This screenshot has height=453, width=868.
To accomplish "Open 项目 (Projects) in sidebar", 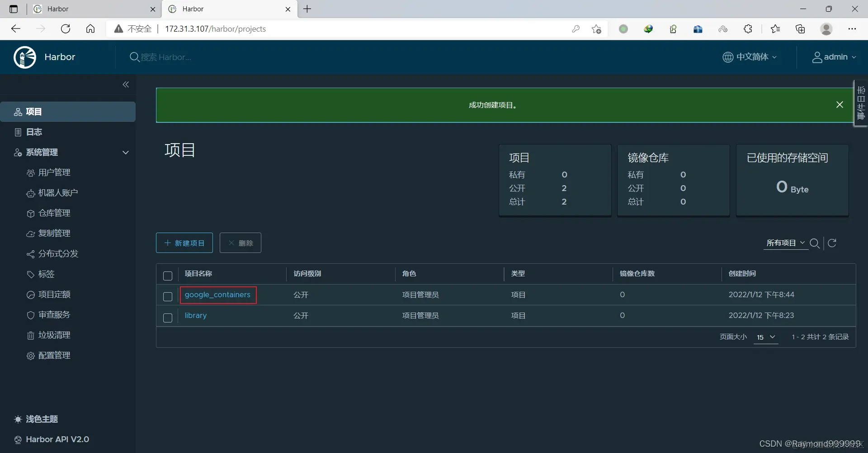I will 68,112.
